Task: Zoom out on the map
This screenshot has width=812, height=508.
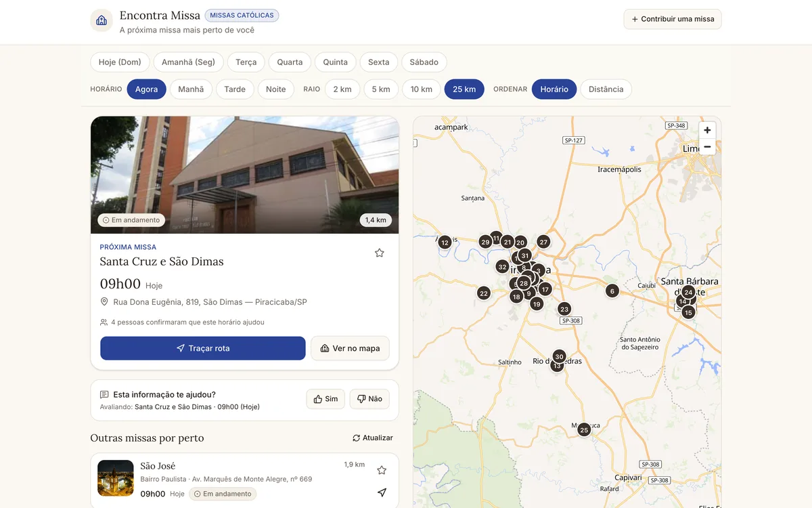Action: click(707, 147)
